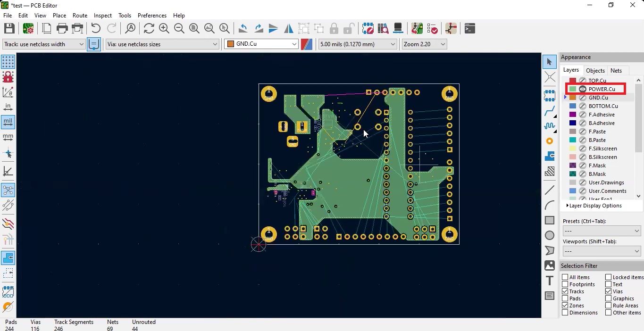Click the TOP.Cu red color swatch
The width and height of the screenshot is (644, 331).
[x=573, y=81]
